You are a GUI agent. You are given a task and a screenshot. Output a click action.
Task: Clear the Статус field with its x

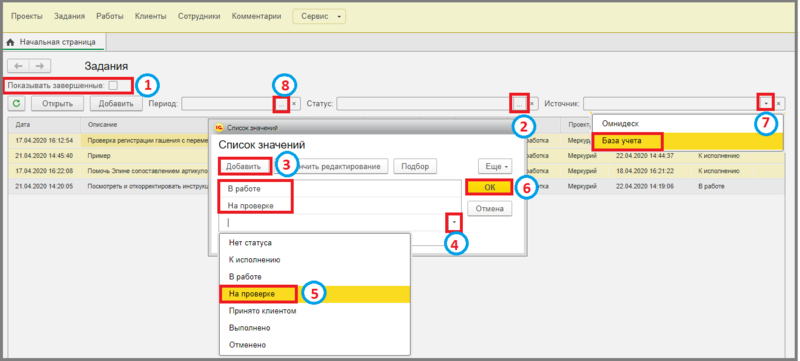click(532, 104)
